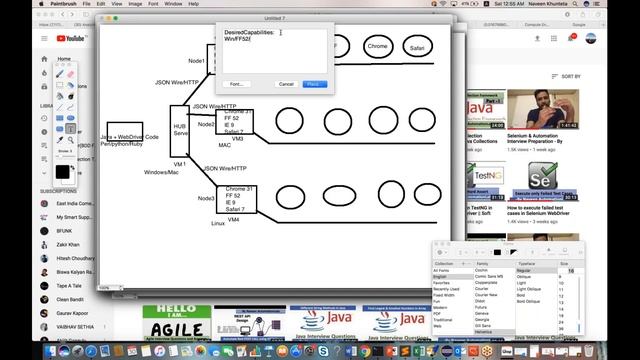Open YouTube notifications bell
Viewport: 640px width, 360px height.
point(571,38)
